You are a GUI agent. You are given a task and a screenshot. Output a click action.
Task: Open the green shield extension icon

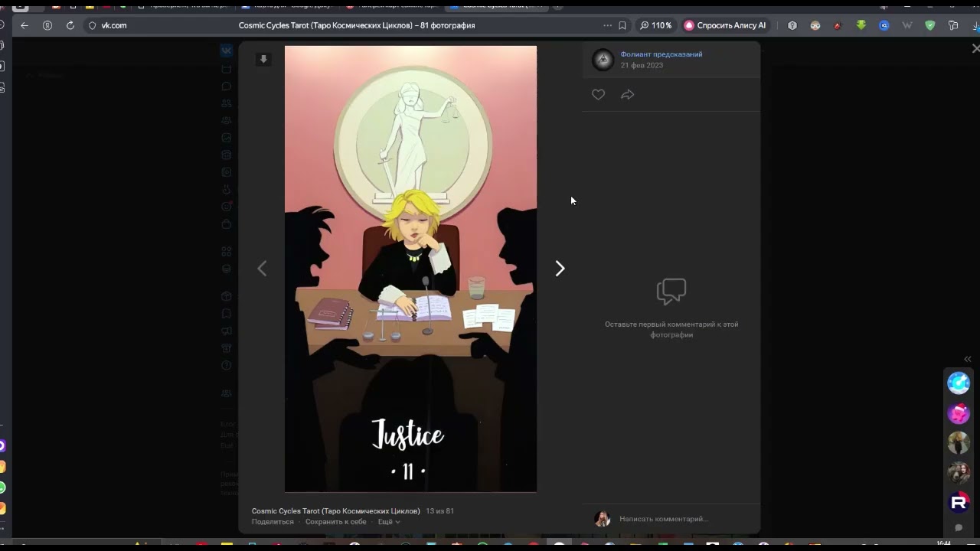tap(930, 25)
